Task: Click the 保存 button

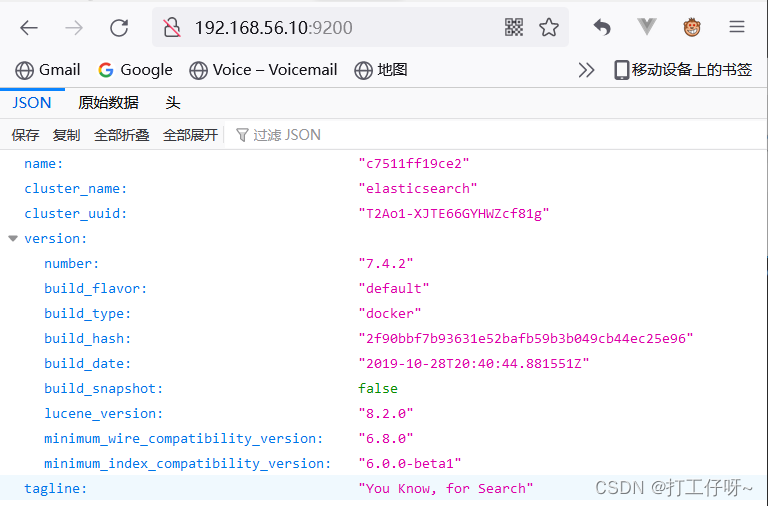Action: pyautogui.click(x=25, y=135)
